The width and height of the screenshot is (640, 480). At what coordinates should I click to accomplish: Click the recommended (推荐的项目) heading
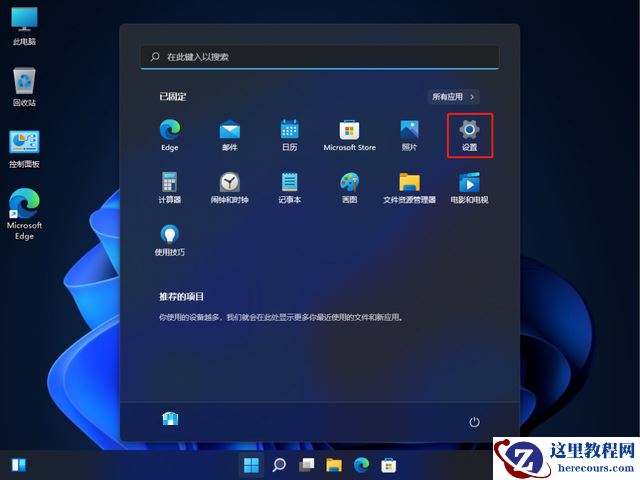pyautogui.click(x=182, y=297)
